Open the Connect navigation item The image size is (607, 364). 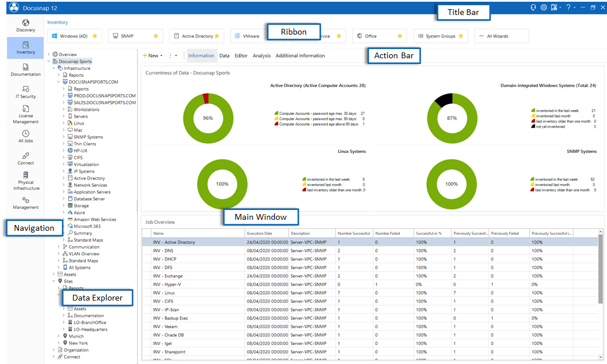point(25,159)
